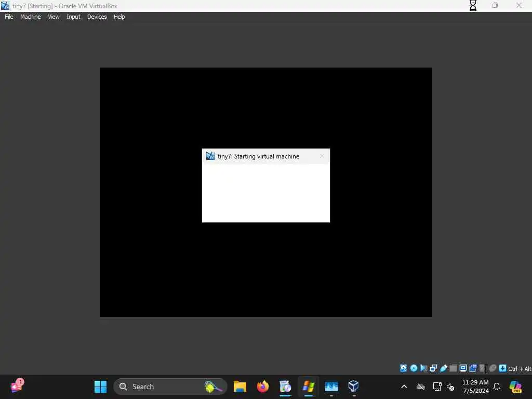Open the Help menu
The height and width of the screenshot is (399, 532).
[x=119, y=17]
